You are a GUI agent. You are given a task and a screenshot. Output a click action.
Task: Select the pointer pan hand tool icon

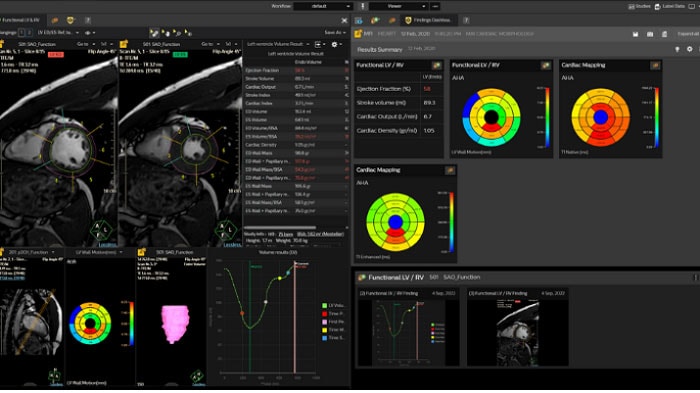tap(166, 33)
